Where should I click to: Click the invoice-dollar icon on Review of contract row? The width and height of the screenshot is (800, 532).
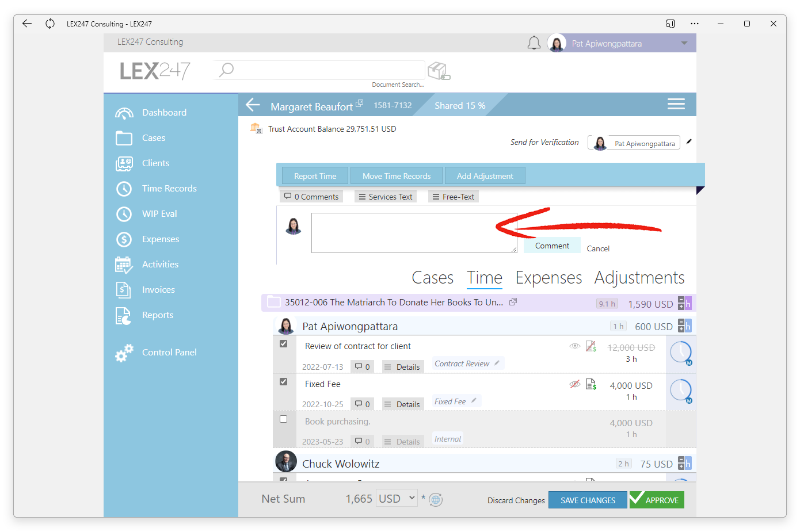click(591, 346)
